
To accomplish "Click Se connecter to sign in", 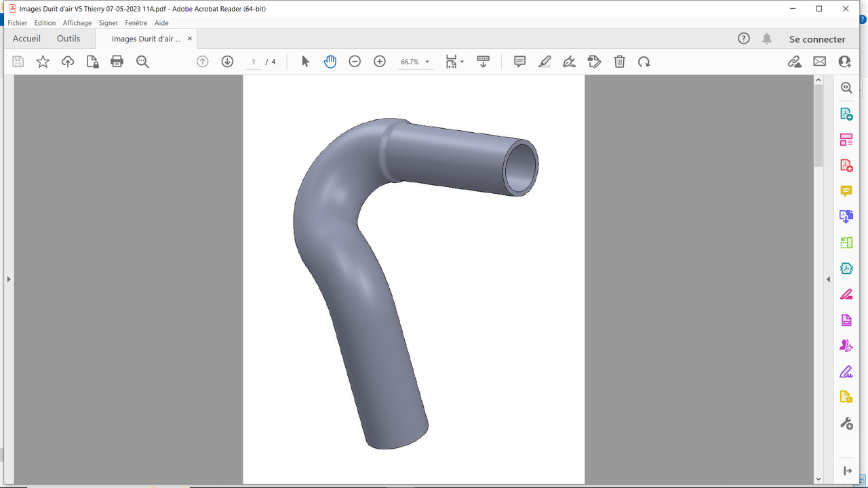I will (x=817, y=39).
